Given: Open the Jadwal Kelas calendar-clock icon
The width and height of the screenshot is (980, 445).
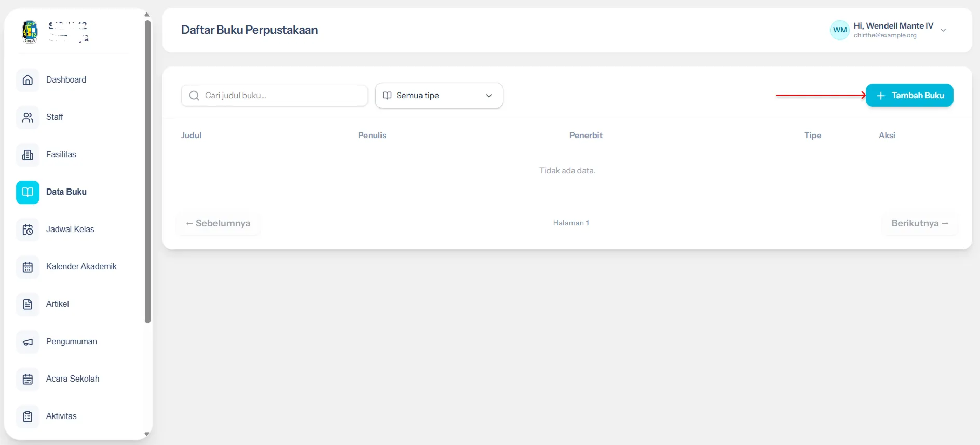Looking at the screenshot, I should click(x=28, y=230).
